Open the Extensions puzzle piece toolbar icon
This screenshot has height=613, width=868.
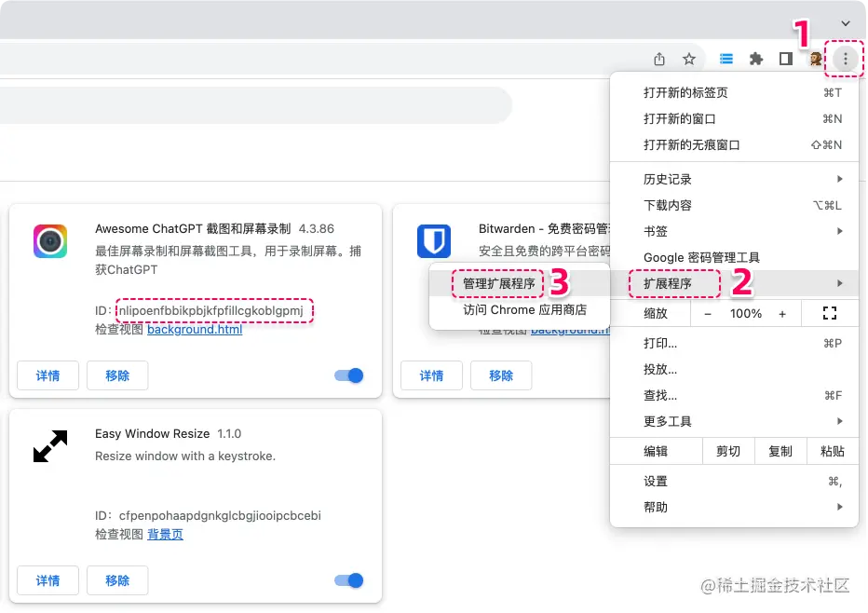tap(756, 58)
